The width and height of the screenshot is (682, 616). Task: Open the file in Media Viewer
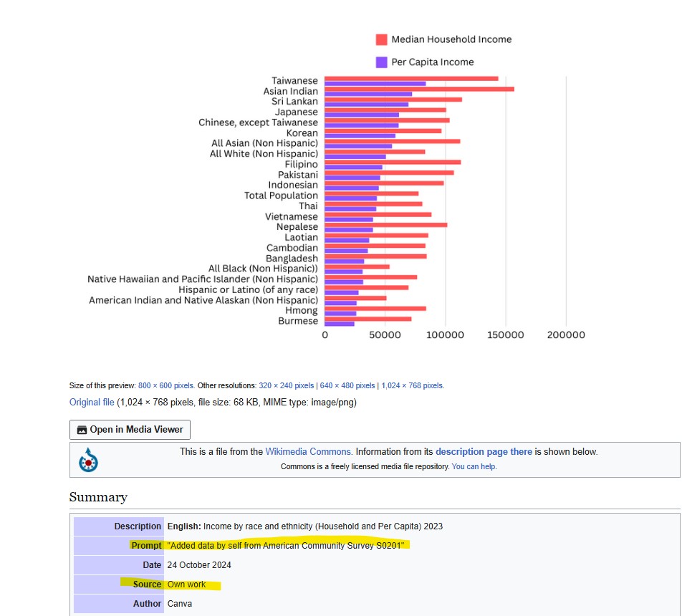[x=130, y=429]
